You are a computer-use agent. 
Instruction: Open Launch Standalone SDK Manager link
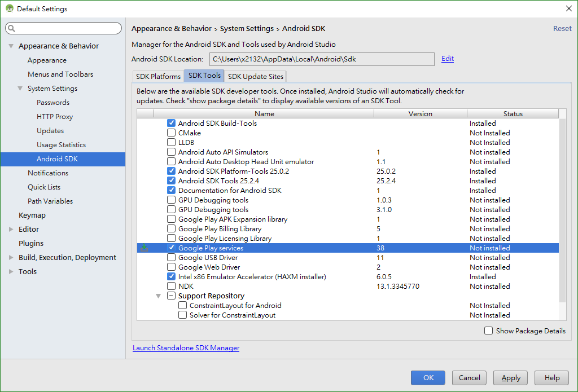[186, 348]
